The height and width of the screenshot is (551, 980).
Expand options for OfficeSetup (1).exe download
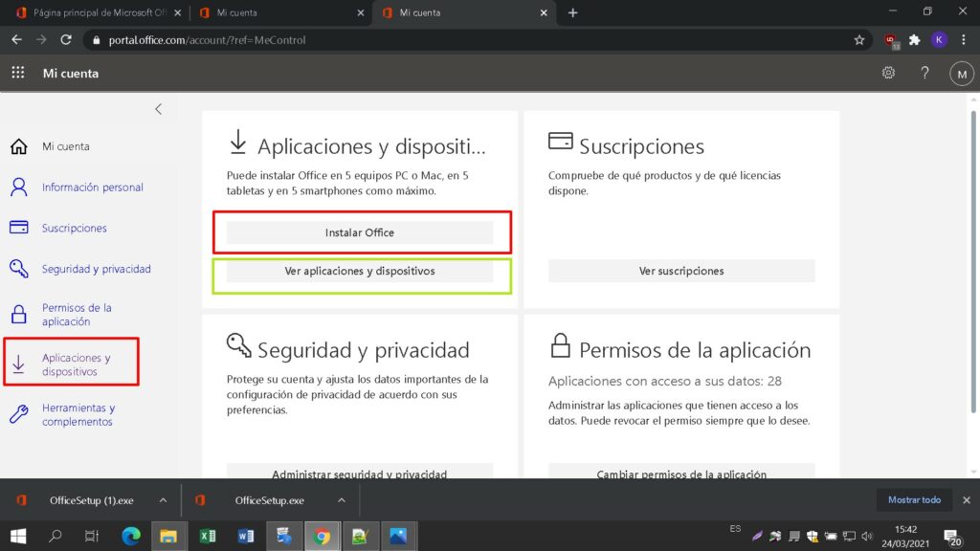pos(163,500)
